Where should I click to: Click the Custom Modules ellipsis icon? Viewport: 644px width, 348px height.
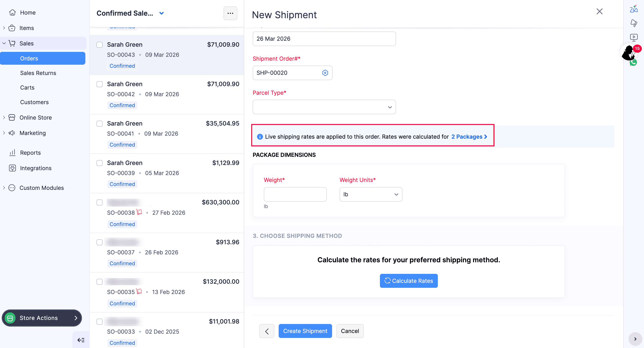click(12, 188)
